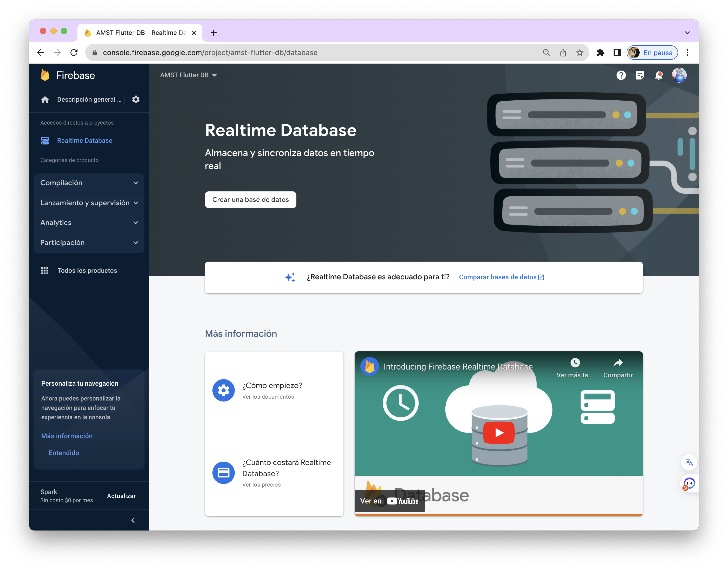Click the Firebase channel logo on video
The width and height of the screenshot is (728, 569).
pos(370,366)
